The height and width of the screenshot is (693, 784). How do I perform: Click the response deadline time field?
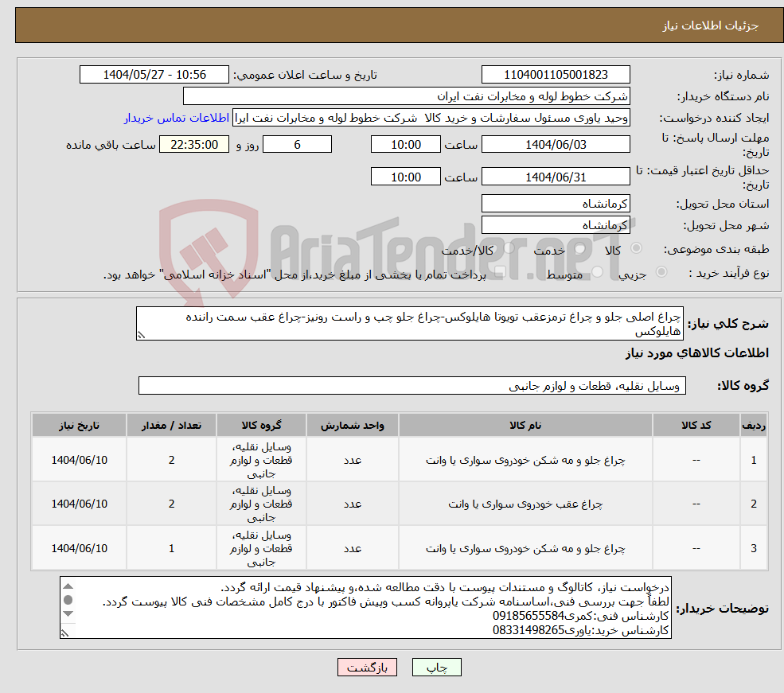(405, 144)
